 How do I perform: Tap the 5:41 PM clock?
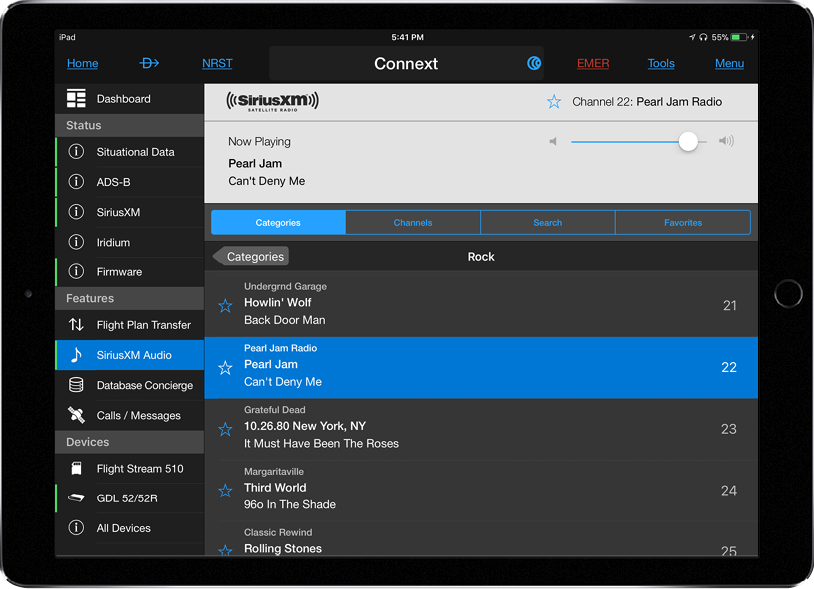coord(407,37)
